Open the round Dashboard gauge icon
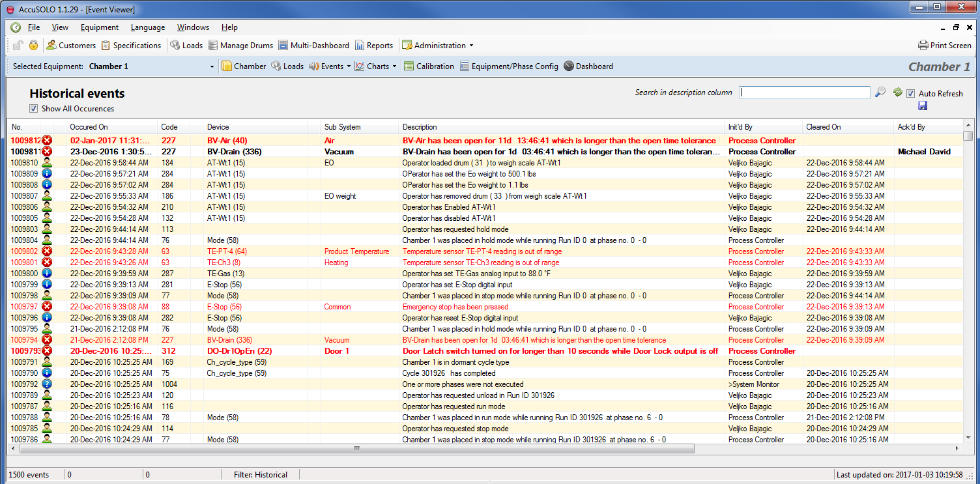980x484 pixels. coord(569,66)
